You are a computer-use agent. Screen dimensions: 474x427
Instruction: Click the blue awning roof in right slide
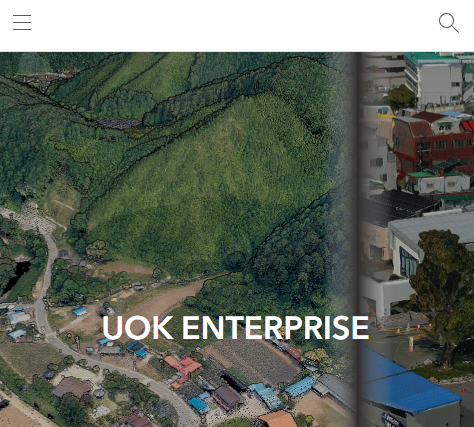point(409,382)
